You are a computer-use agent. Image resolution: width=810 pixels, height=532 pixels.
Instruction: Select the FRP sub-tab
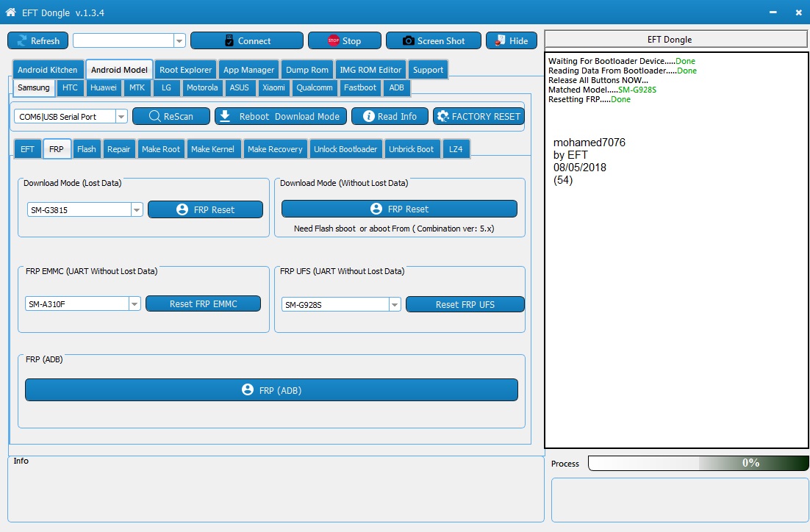57,149
